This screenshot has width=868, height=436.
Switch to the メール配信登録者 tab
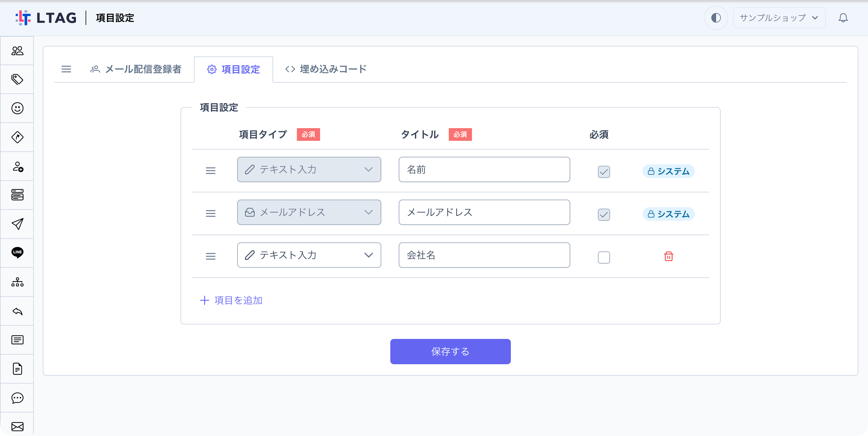point(136,69)
